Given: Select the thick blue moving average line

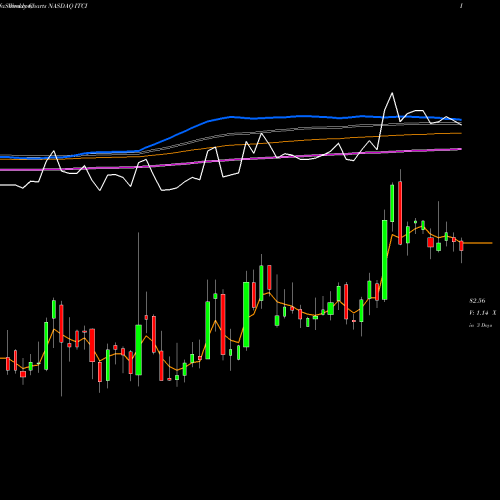Looking at the screenshot, I should [231, 117].
